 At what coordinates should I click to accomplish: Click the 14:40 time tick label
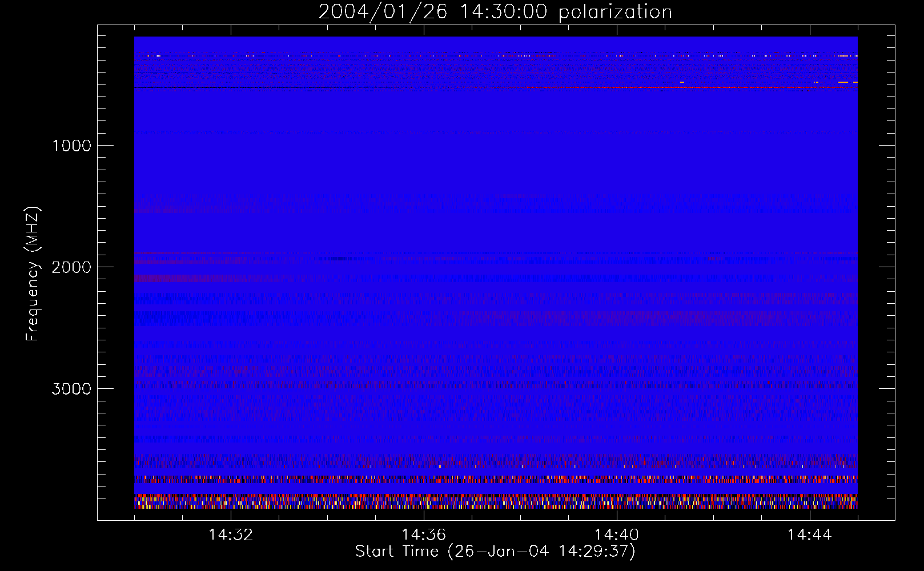[617, 535]
